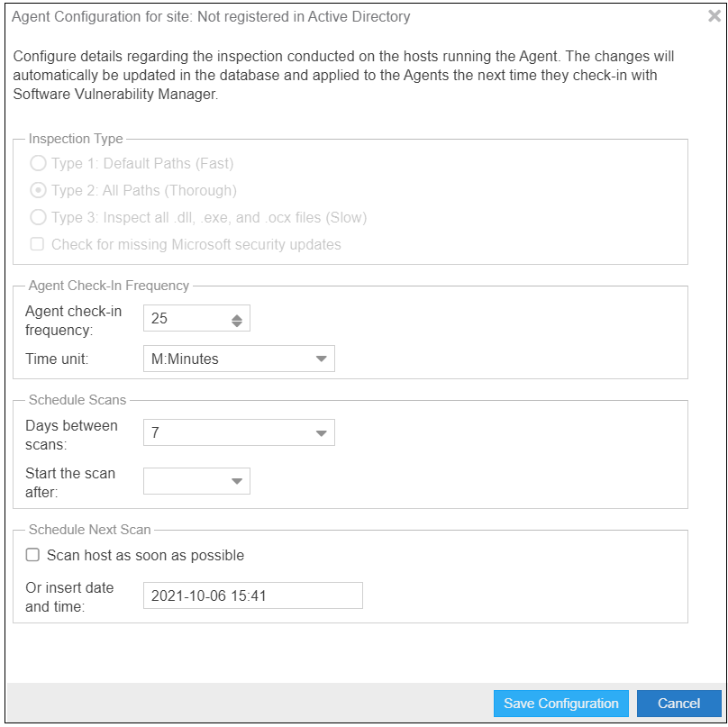Image resolution: width=728 pixels, height=727 pixels.
Task: Click the empty Start the scan after field
Action: point(185,481)
